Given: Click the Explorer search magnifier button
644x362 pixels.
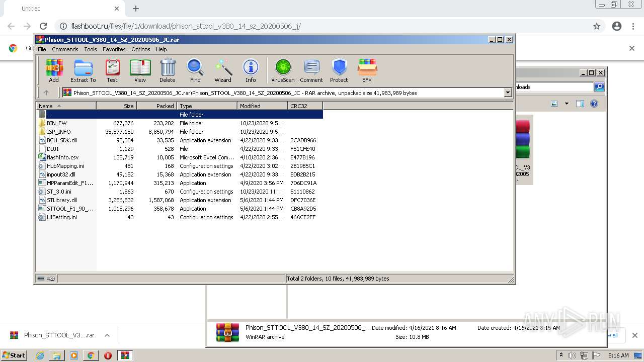Looking at the screenshot, I should tap(599, 87).
